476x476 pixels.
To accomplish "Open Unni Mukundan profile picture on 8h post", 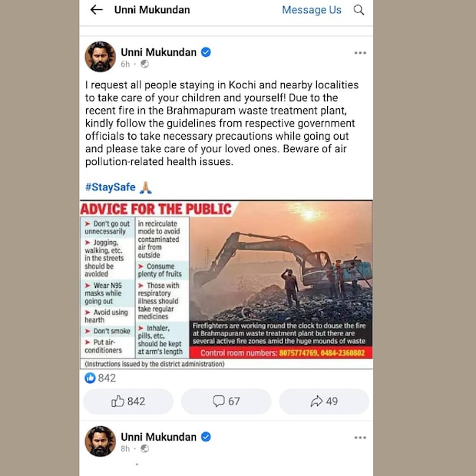I will pyautogui.click(x=100, y=441).
